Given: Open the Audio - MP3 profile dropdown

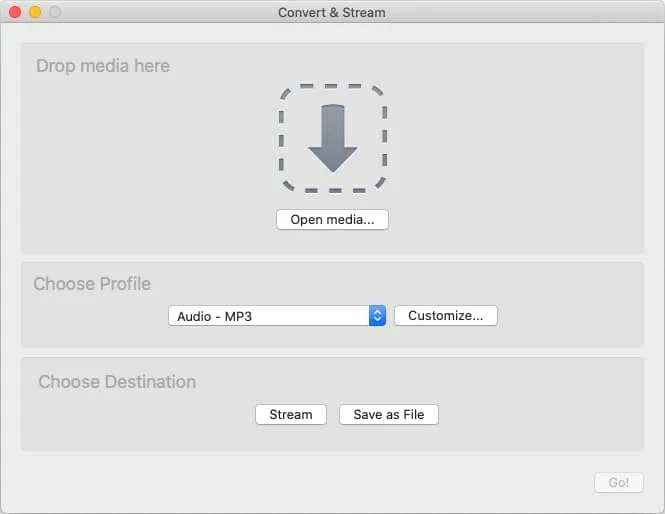Looking at the screenshot, I should click(268, 316).
